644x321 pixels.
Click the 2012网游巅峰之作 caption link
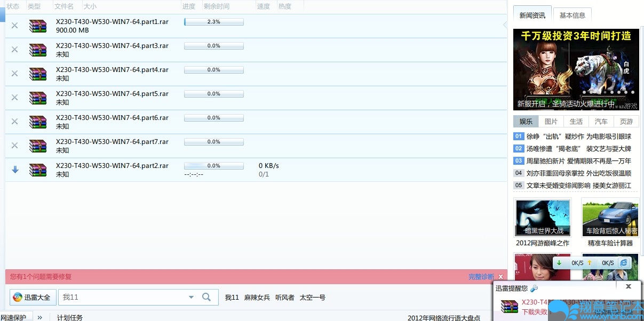pyautogui.click(x=543, y=243)
